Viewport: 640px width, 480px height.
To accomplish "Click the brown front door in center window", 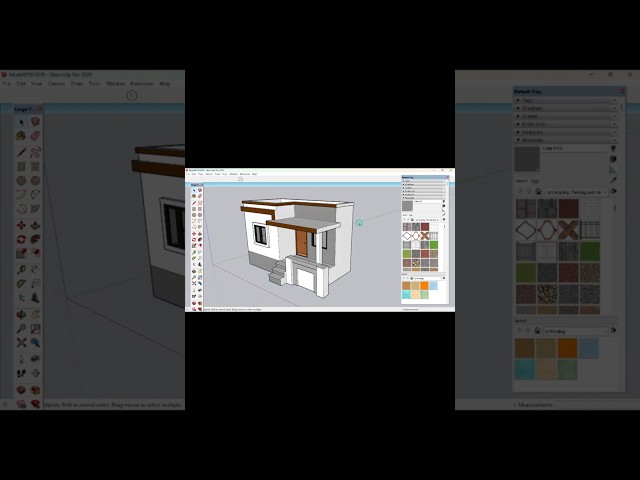I will pos(302,243).
